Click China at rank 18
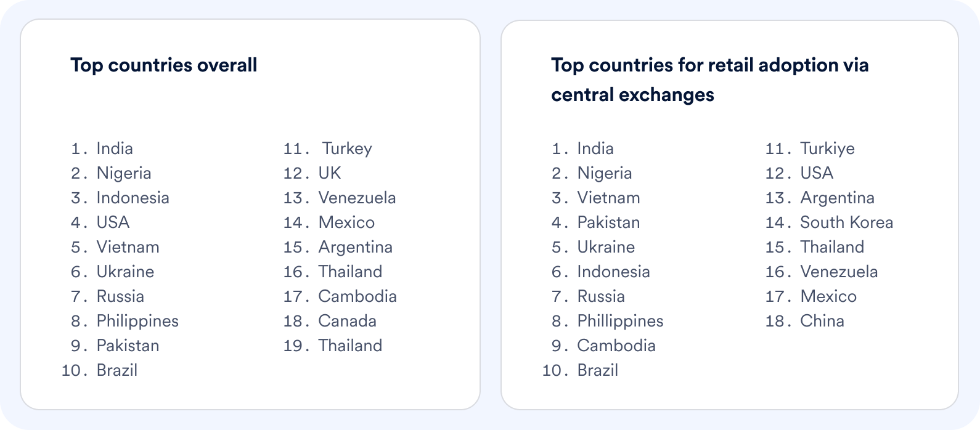Screen dimensions: 980x430 [822, 321]
